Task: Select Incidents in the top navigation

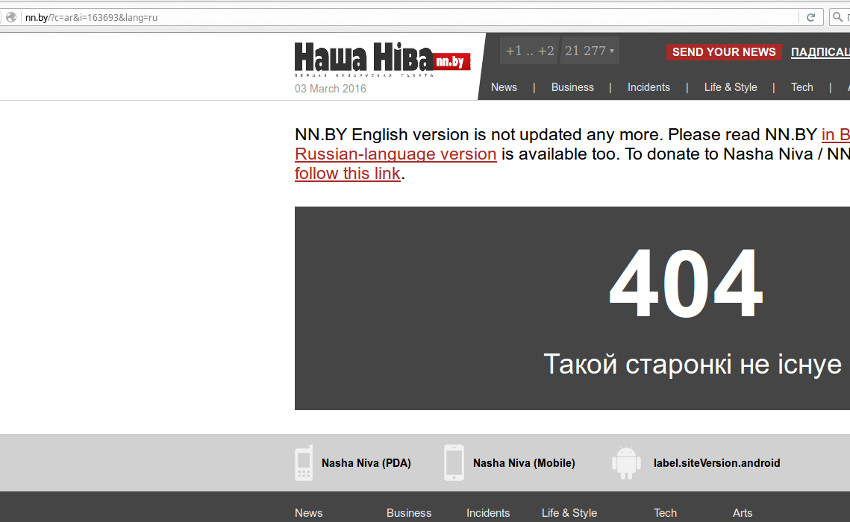Action: (x=648, y=87)
